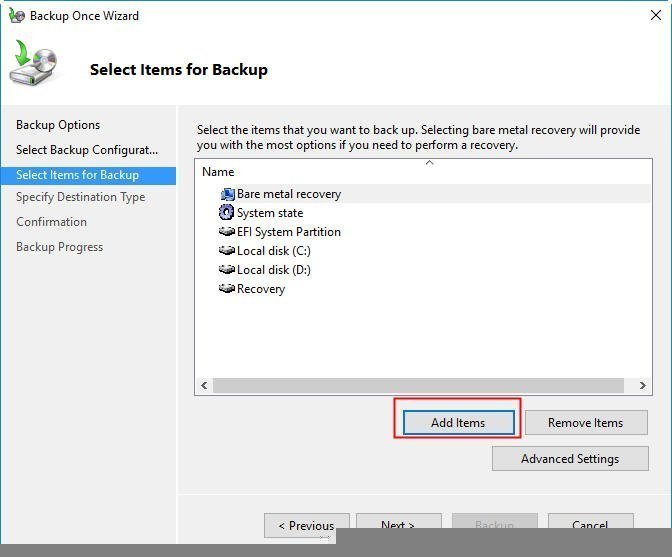Click the Local disk (C:) drive icon
Screen dimensions: 672x557
pyautogui.click(x=227, y=251)
